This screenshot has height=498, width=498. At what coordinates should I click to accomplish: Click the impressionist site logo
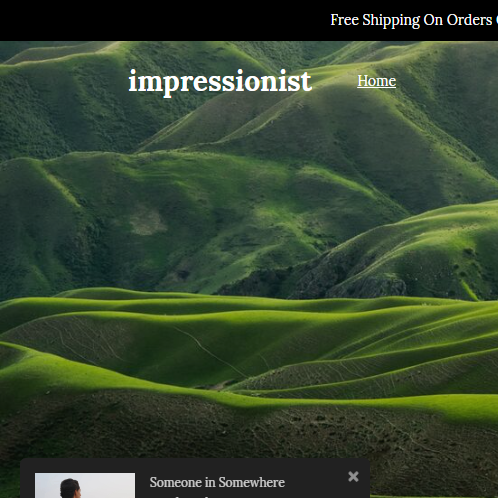[220, 81]
